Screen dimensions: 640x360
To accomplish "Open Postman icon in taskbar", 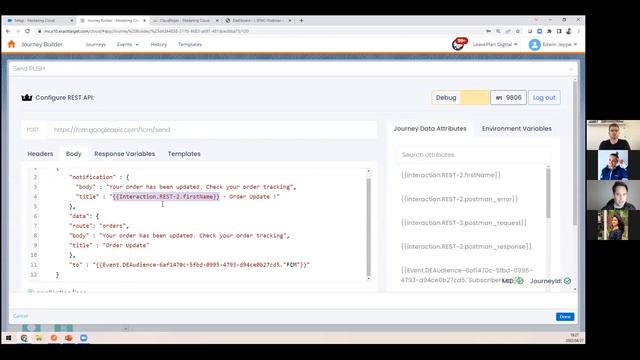I will click(x=54, y=338).
